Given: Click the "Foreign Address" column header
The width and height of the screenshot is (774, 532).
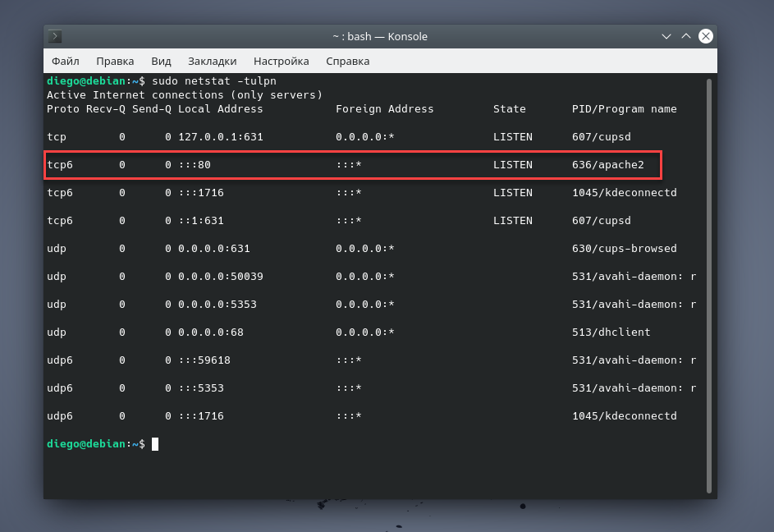Looking at the screenshot, I should [x=384, y=109].
